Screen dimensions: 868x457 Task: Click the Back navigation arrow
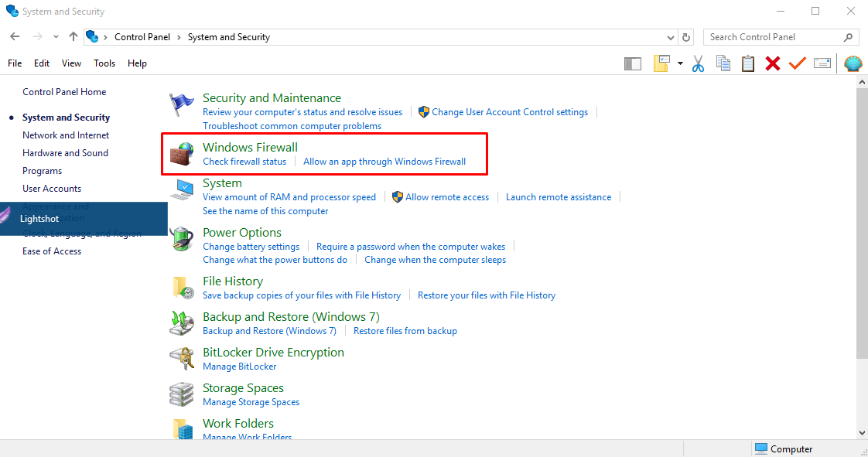15,36
